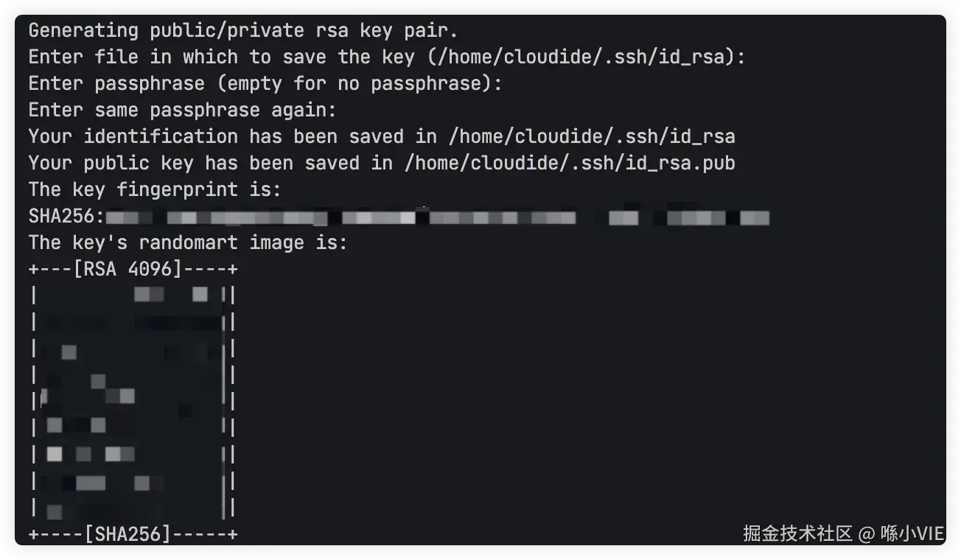This screenshot has height=560, width=961.
Task: Click the 'SHA256:' fingerprint label
Action: 66,217
